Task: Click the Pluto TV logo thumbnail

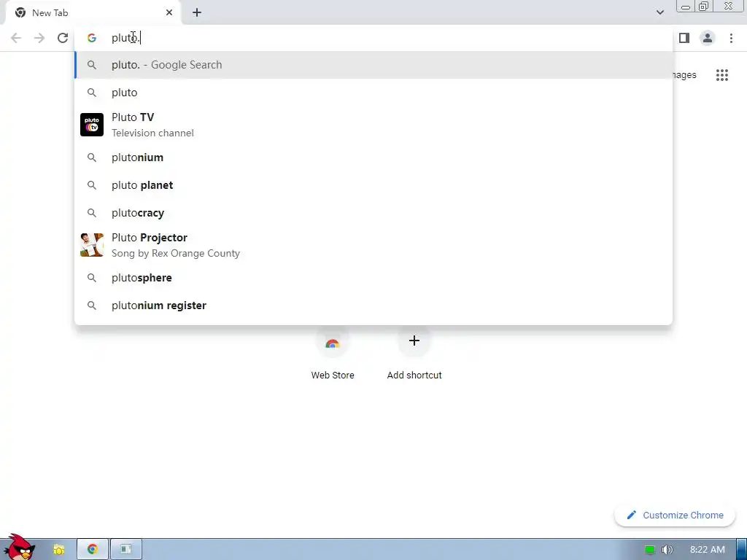Action: tap(92, 125)
